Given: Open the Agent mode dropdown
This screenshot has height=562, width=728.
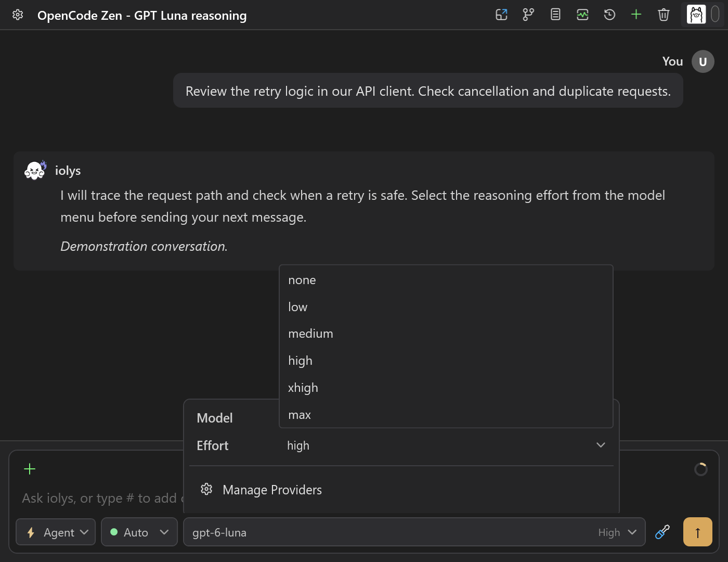Looking at the screenshot, I should (56, 532).
